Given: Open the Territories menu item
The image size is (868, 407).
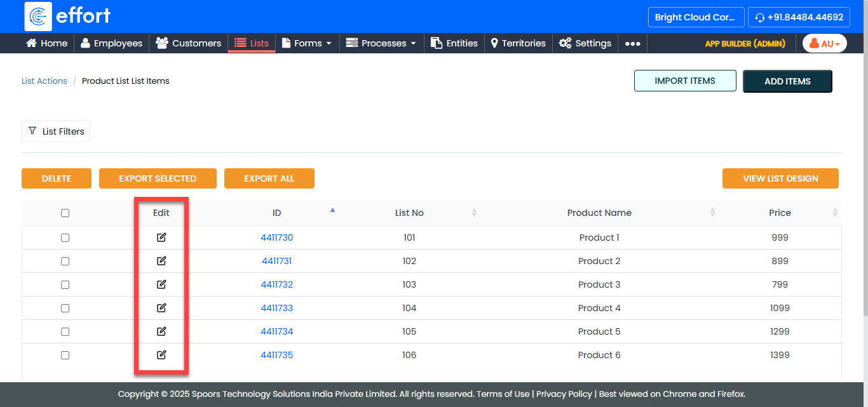Looking at the screenshot, I should pos(518,43).
